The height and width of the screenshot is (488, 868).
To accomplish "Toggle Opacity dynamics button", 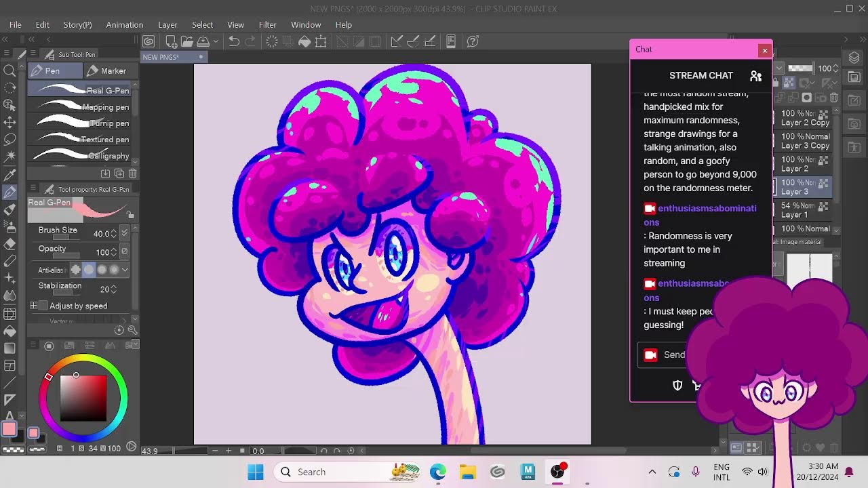I will click(x=124, y=251).
